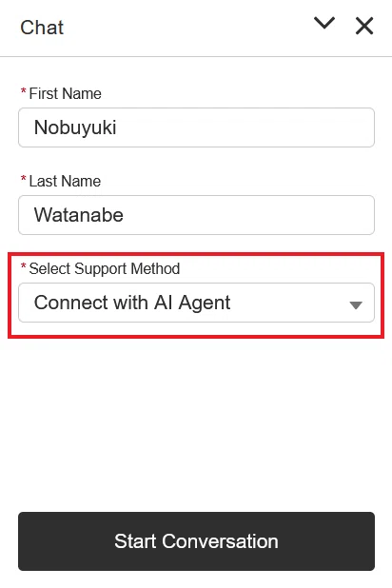Minimize the chat using the chevron icon
392x588 pixels.
coord(324,23)
